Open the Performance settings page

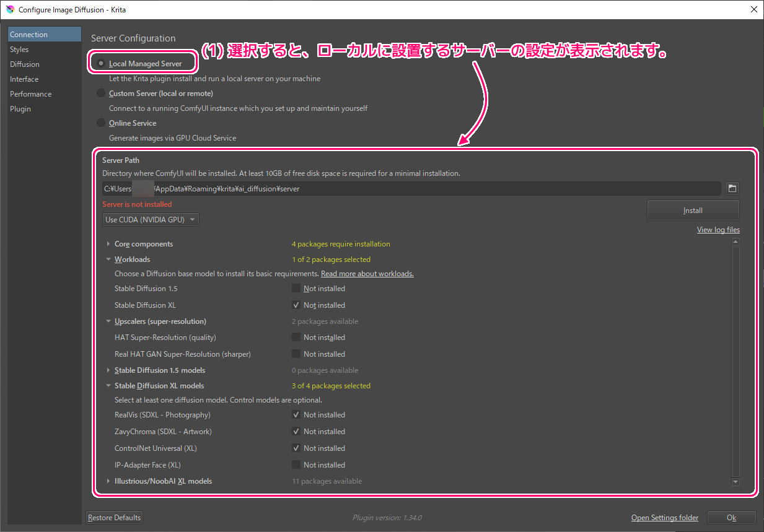click(x=30, y=94)
